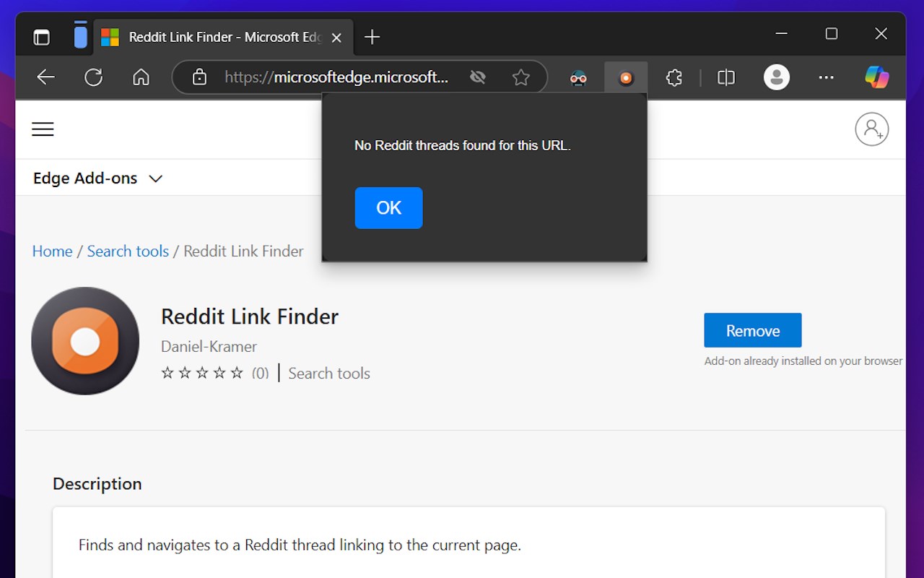This screenshot has width=924, height=578.
Task: Open the Extensions puzzle piece menu
Action: (x=674, y=77)
